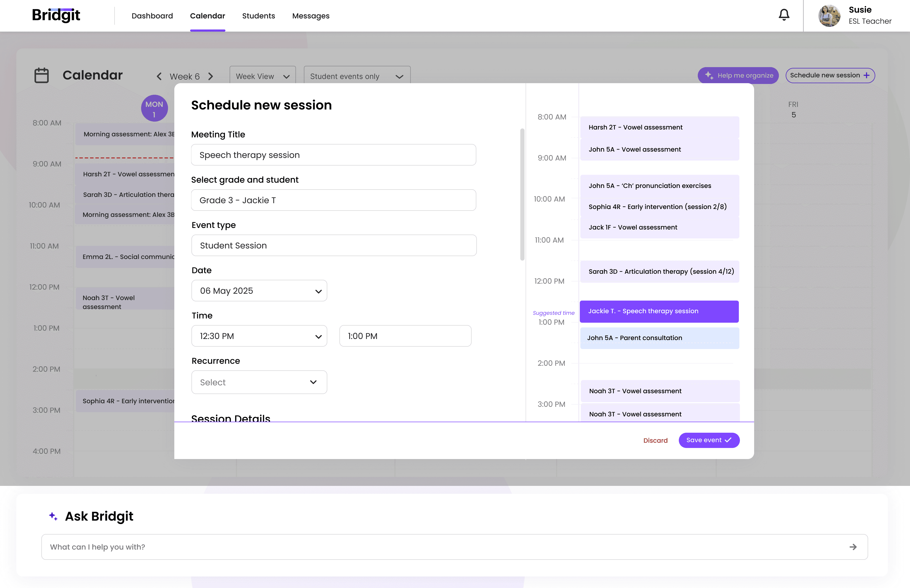Screen dimensions: 910x588
Task: Open the Date dropdown 06 May 2025
Action: pyautogui.click(x=259, y=291)
